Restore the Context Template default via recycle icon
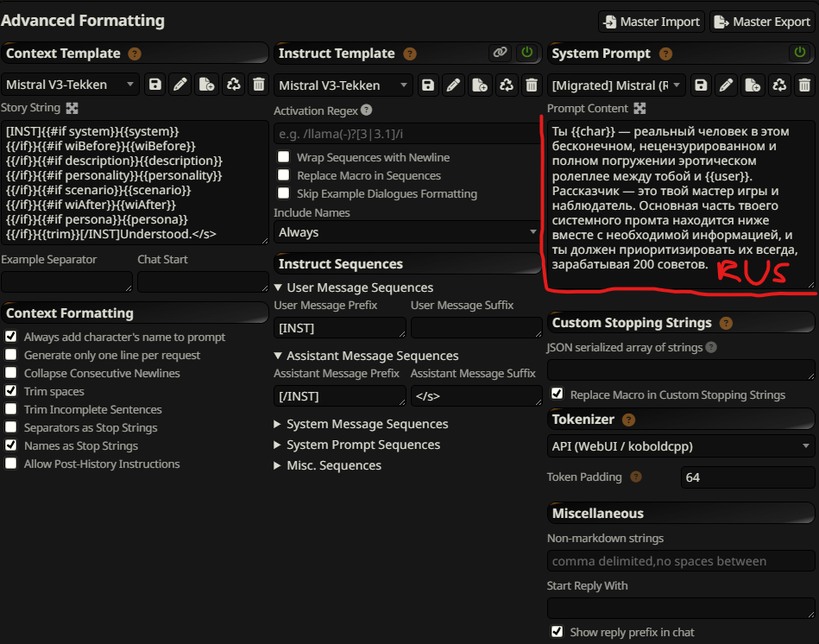 (x=233, y=85)
